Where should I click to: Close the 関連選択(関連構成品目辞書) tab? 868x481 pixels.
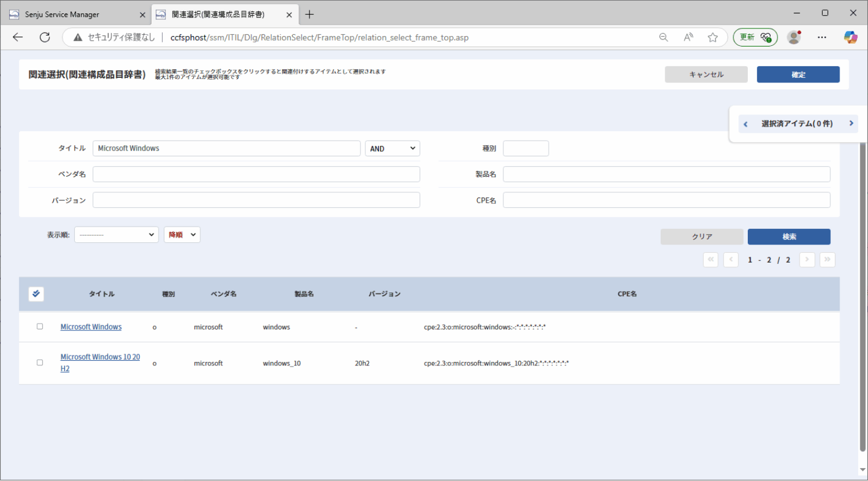[x=289, y=15]
